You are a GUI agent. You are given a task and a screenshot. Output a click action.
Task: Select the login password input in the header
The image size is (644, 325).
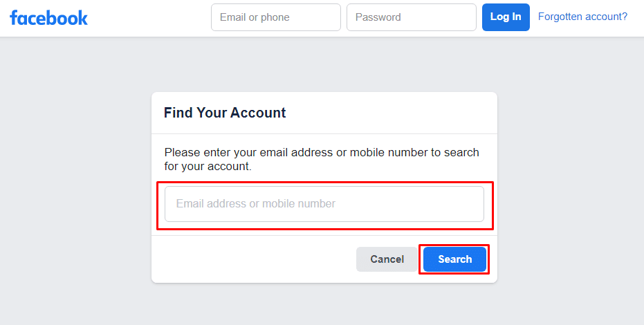pyautogui.click(x=411, y=17)
